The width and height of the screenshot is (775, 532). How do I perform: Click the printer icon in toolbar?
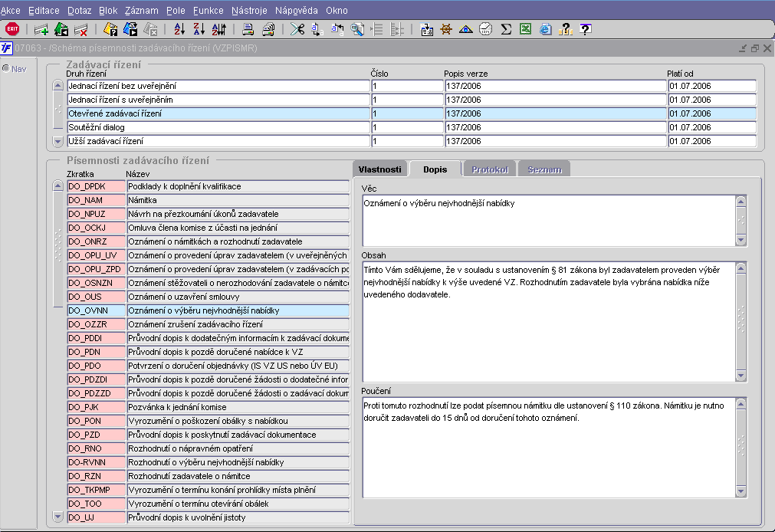coord(248,29)
